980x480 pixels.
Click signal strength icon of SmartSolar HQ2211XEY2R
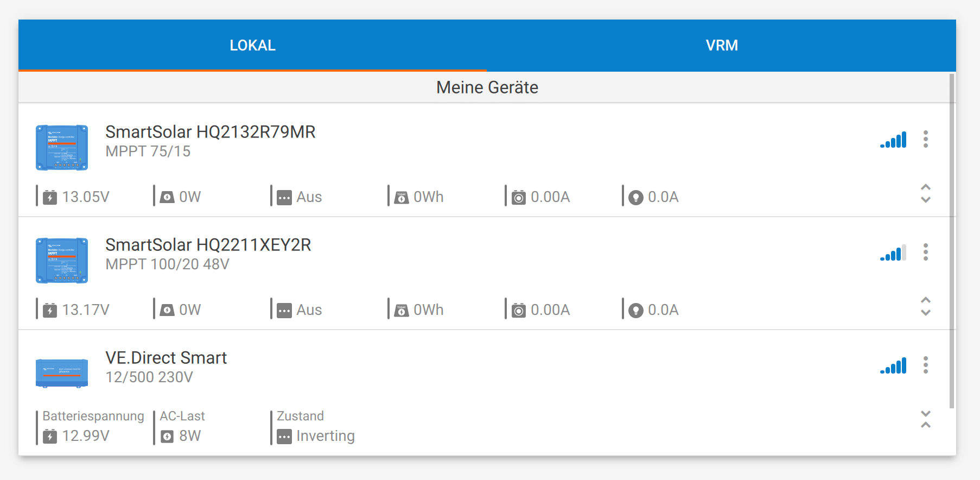pos(893,252)
